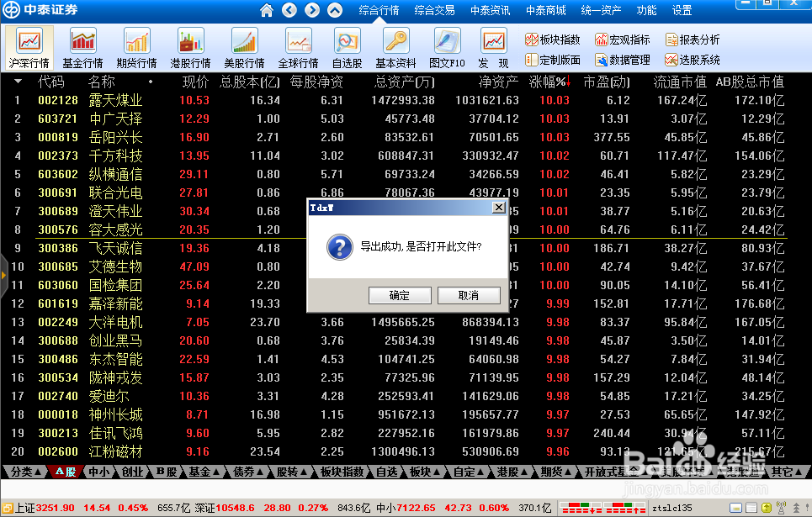Screen dimensions: 812x517
Task: Expand the 板块 bottom tab
Action: coord(425,472)
